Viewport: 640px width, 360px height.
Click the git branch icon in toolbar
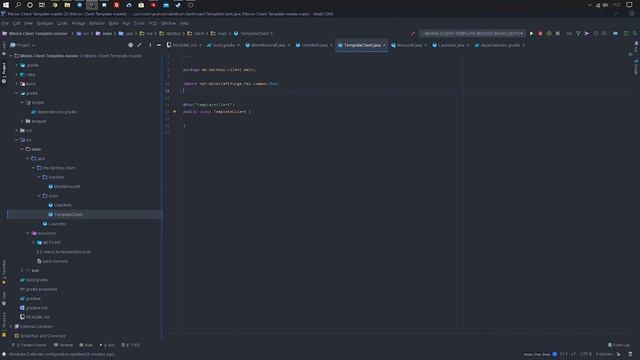click(x=578, y=33)
